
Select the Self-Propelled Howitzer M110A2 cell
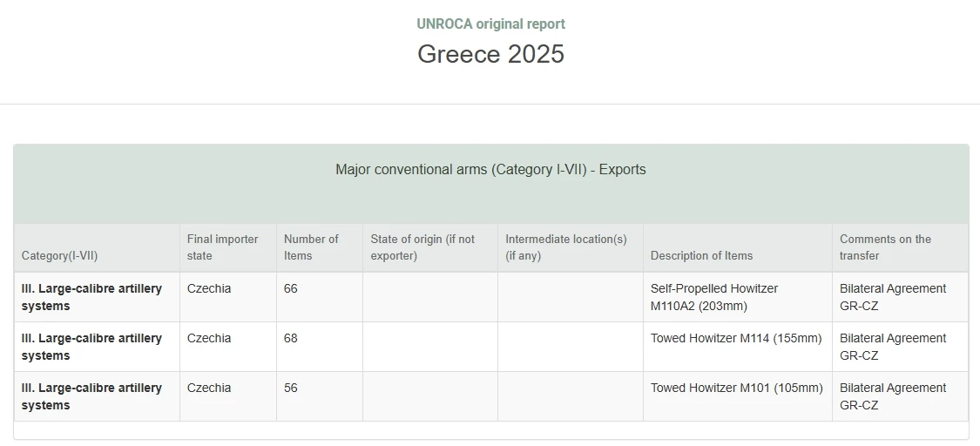(738, 297)
